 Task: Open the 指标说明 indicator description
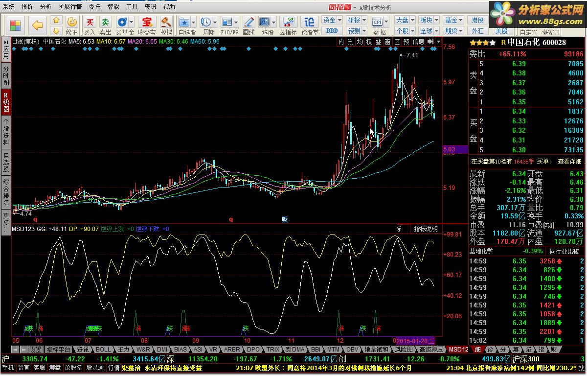[x=426, y=229]
